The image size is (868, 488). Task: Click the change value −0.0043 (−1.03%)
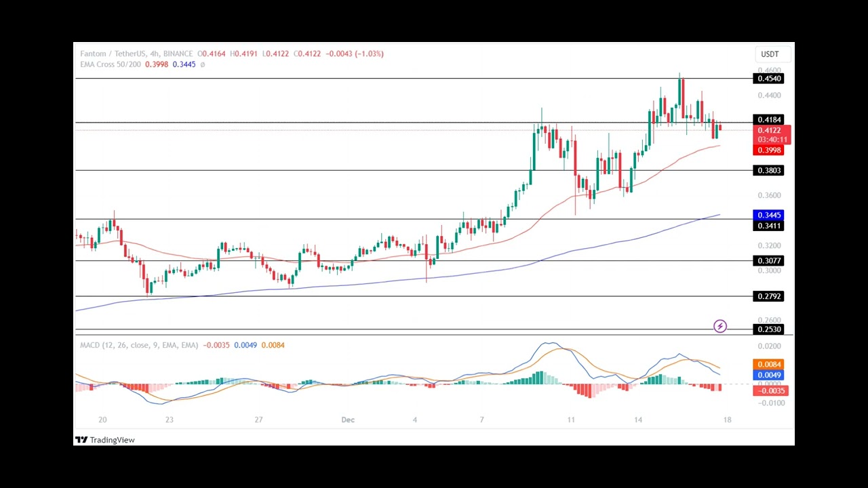point(355,54)
